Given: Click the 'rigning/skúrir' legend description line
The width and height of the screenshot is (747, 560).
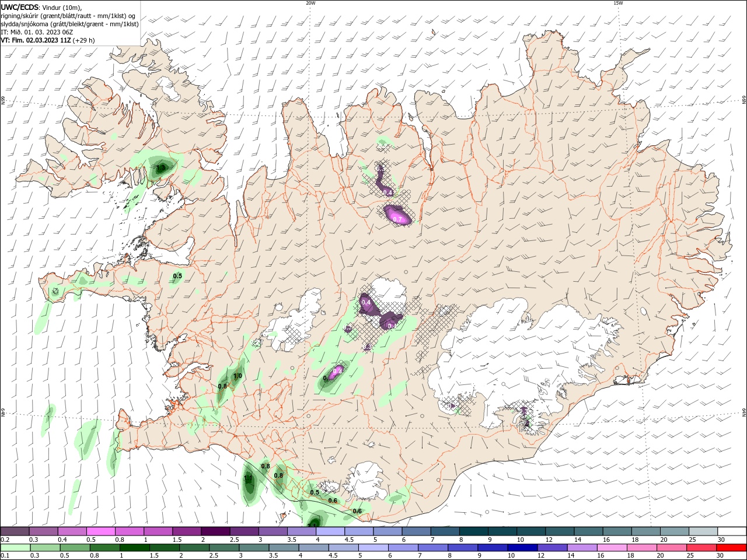Looking at the screenshot, I should 68,16.
